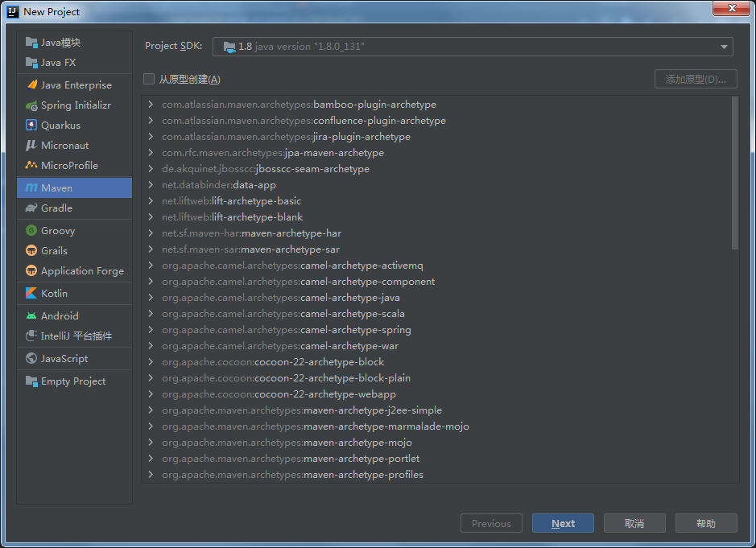Click the SDK folder icon in combo box
756x548 pixels.
click(x=229, y=47)
